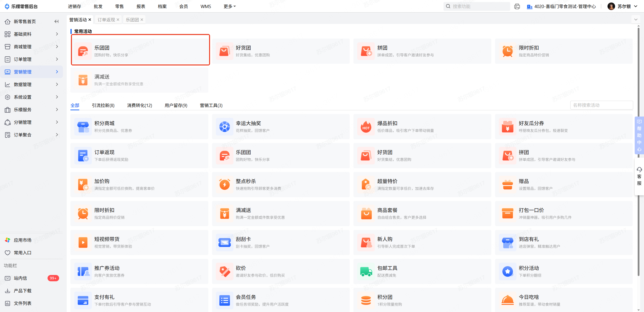644x312 pixels.
Task: Open 站内信 messages in the sidebar
Action: coord(20,278)
